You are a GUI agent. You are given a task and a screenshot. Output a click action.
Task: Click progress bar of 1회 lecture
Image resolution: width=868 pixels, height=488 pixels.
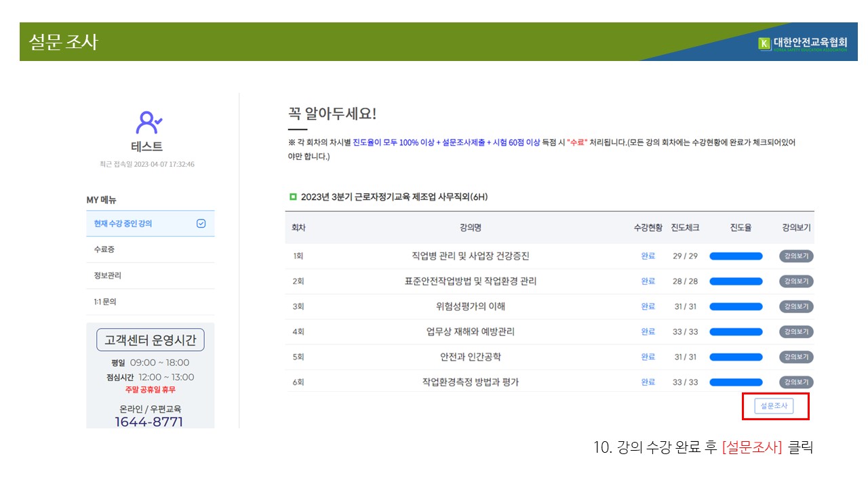pos(736,256)
